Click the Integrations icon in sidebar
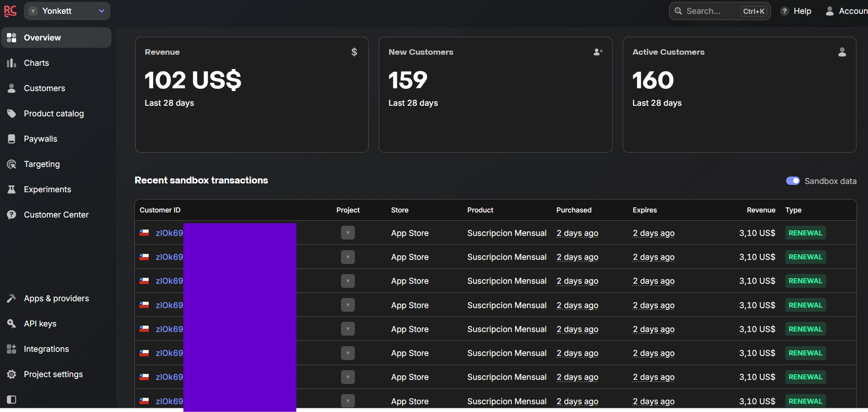Screen dimensions: 868x412 point(12,349)
